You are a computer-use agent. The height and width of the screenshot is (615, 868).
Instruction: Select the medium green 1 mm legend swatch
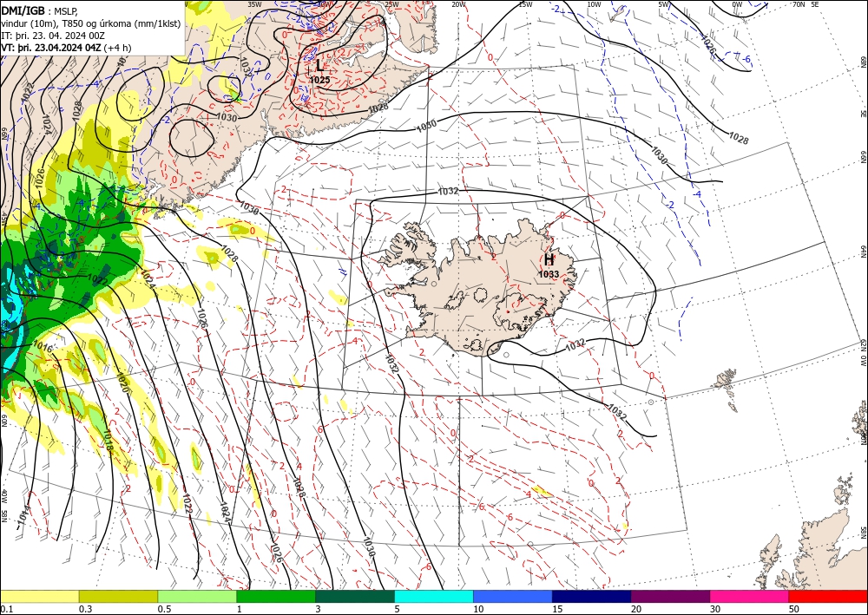tap(276, 596)
